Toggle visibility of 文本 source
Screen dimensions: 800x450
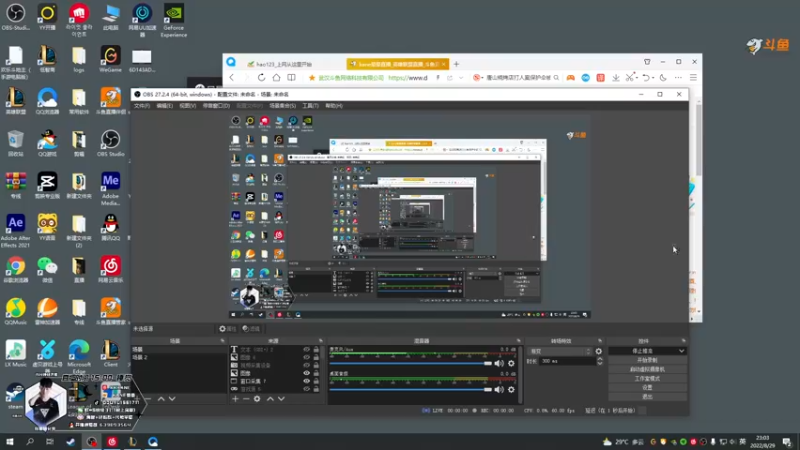[306, 349]
